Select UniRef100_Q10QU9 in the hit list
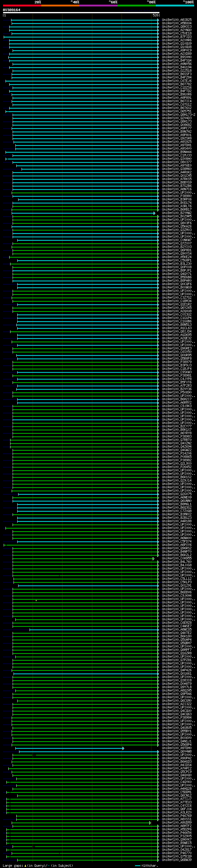 176,43
